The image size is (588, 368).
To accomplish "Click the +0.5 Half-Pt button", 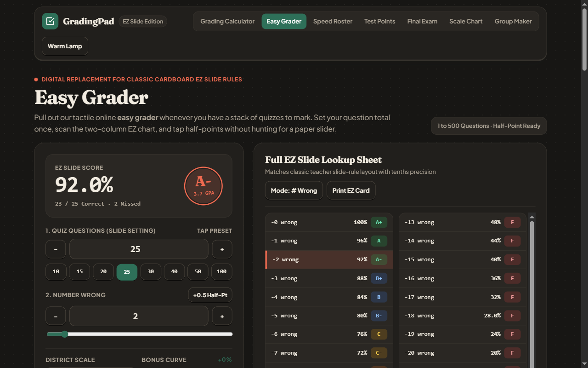I will [210, 295].
